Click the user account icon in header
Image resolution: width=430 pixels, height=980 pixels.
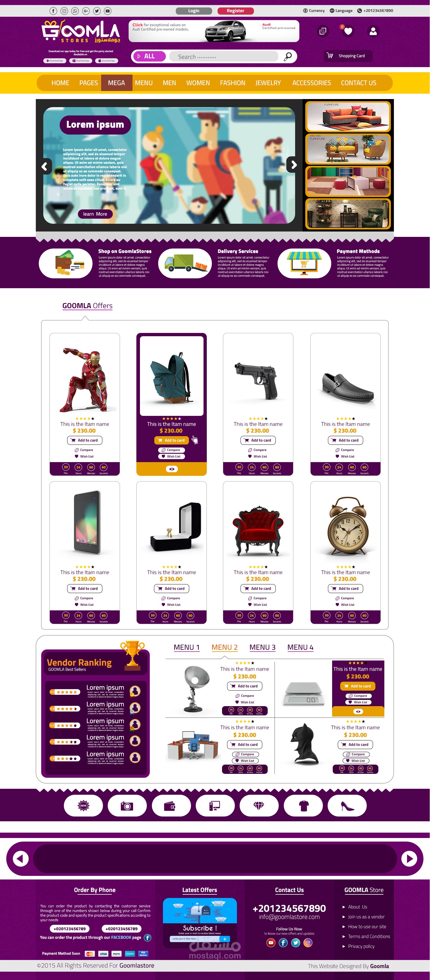coord(373,31)
